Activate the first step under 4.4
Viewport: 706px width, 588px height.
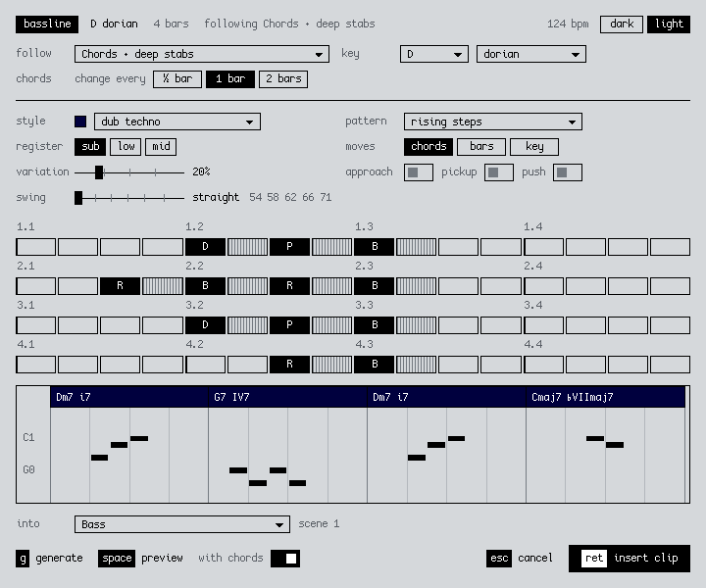[x=543, y=364]
